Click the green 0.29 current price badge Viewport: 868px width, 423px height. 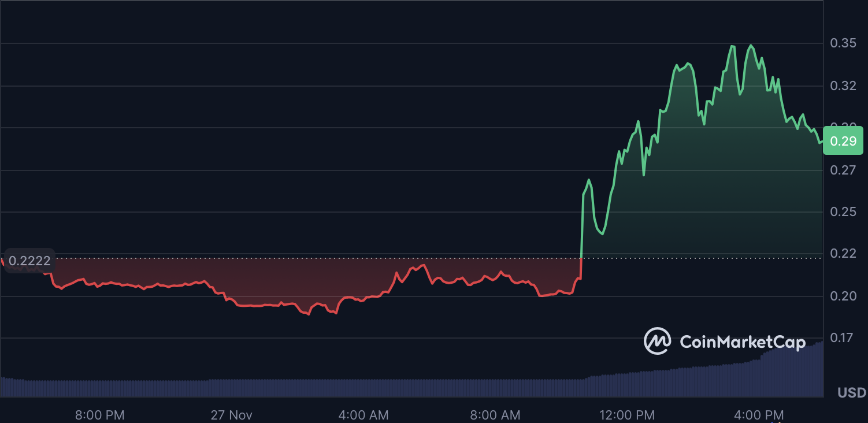coord(843,141)
